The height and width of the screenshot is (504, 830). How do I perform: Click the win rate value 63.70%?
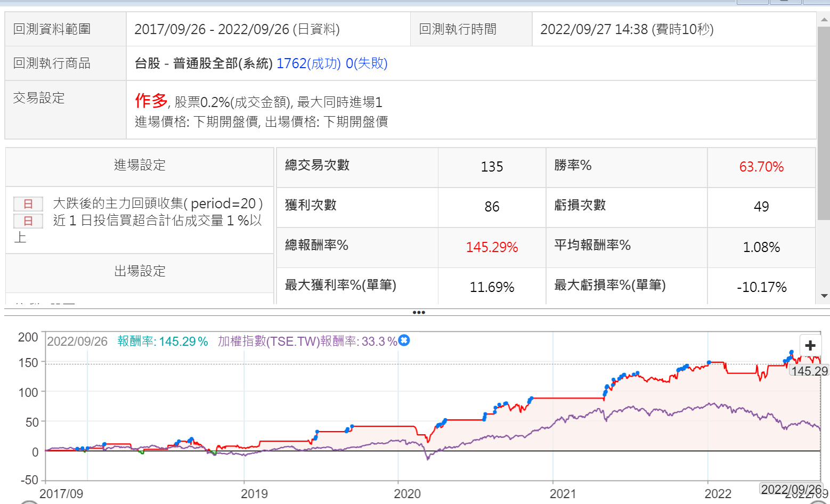[761, 167]
